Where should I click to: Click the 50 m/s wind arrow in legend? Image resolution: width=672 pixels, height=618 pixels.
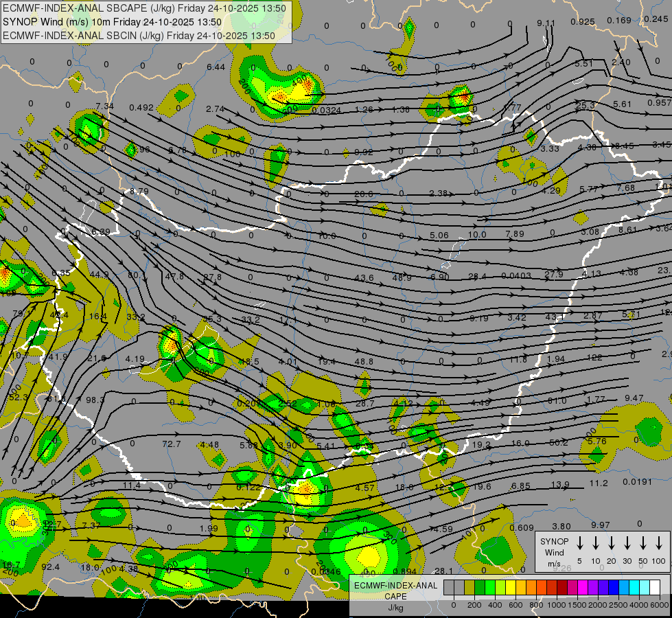click(x=643, y=543)
